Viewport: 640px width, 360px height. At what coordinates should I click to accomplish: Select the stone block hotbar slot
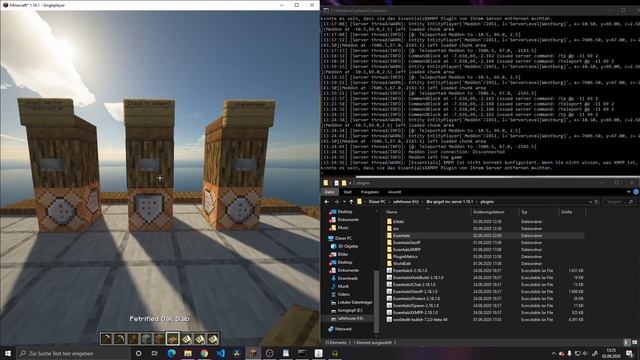[146, 338]
